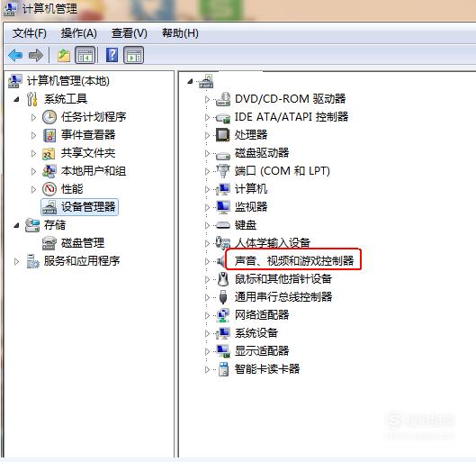This screenshot has width=476, height=462.
Task: Select 磁盘管理 under 存储
Action: pyautogui.click(x=83, y=243)
